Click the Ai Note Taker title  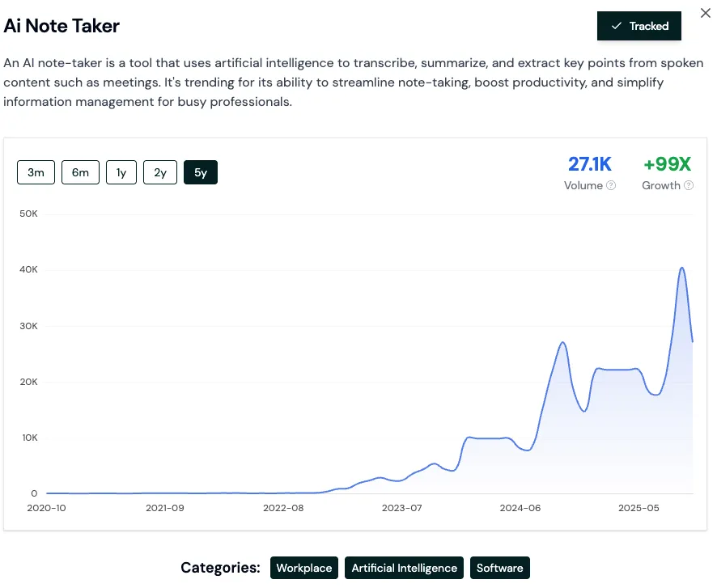pos(61,26)
